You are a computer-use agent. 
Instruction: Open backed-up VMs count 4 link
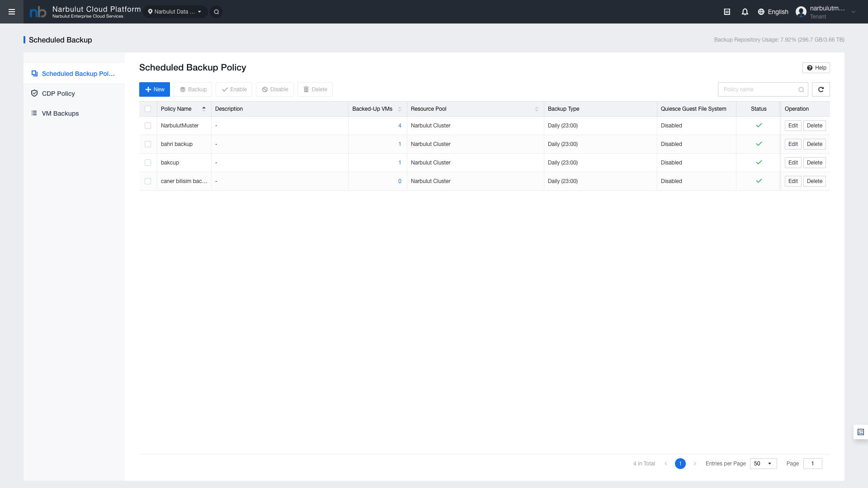click(400, 126)
